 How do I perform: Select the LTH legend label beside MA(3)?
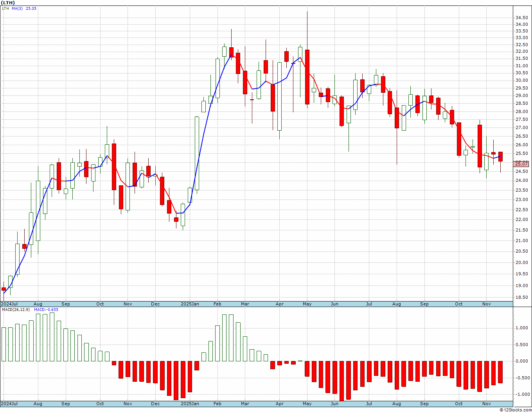[x=5, y=8]
